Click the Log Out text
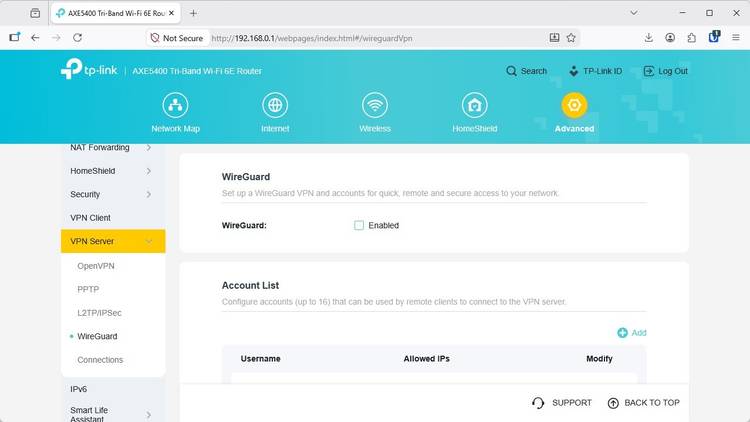 pos(673,71)
